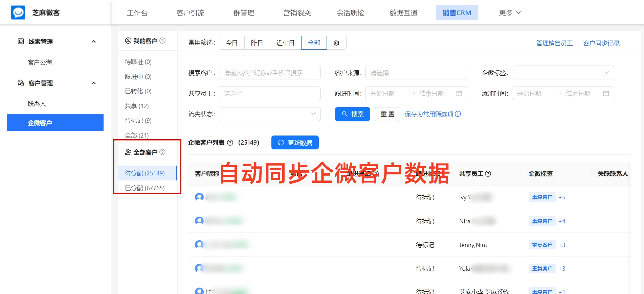Select the 全部 quick filter
Viewport: 644px width, 294px height.
(314, 43)
